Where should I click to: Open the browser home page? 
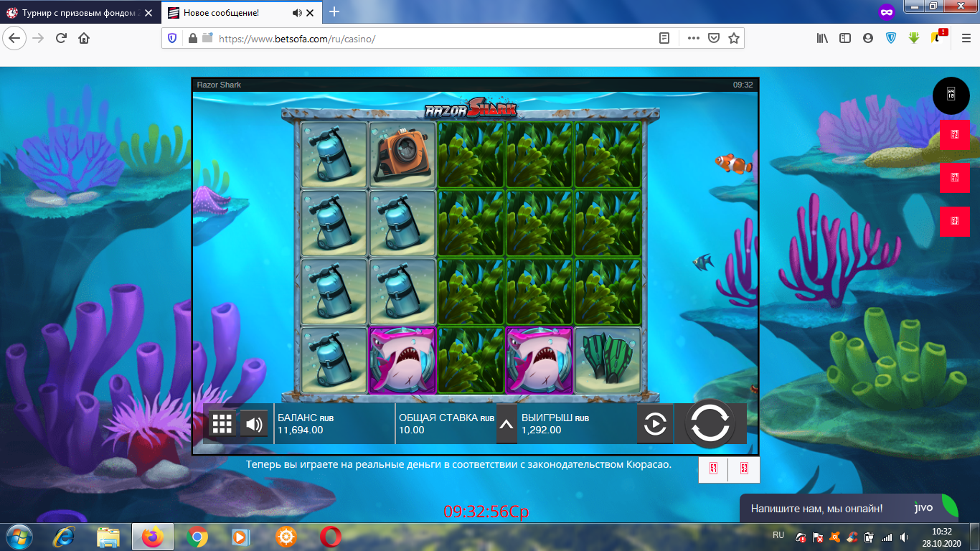click(x=84, y=38)
